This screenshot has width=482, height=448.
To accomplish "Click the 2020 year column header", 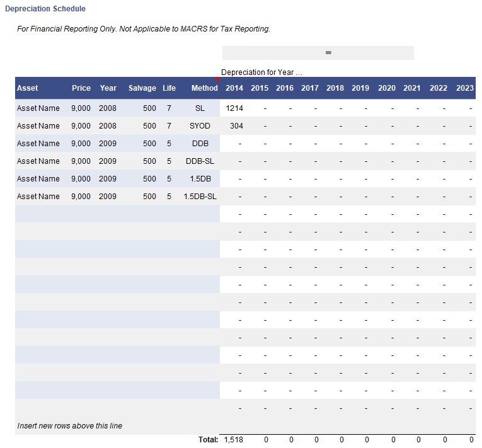I will [387, 88].
